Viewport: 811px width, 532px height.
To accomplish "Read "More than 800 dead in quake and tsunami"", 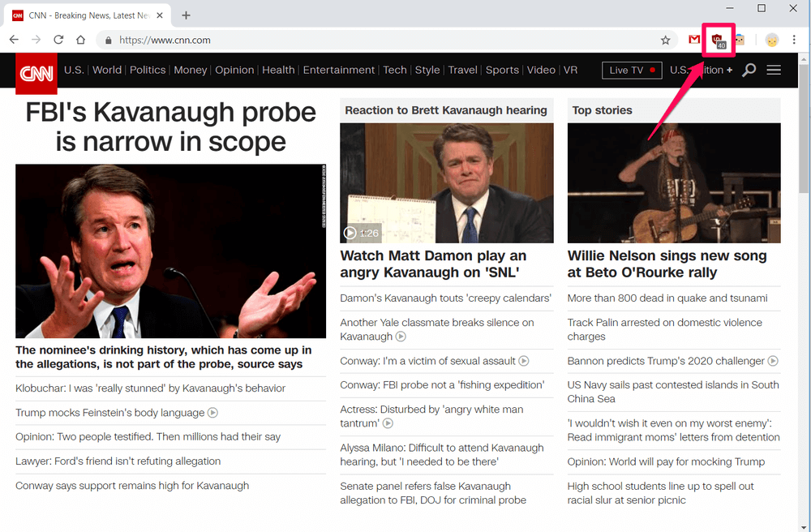I will (667, 298).
